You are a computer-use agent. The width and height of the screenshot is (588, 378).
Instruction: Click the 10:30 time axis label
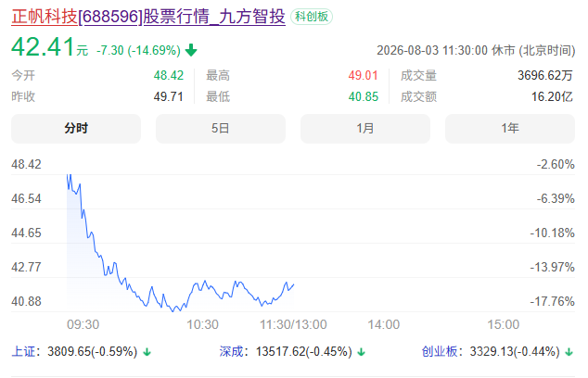[202, 324]
